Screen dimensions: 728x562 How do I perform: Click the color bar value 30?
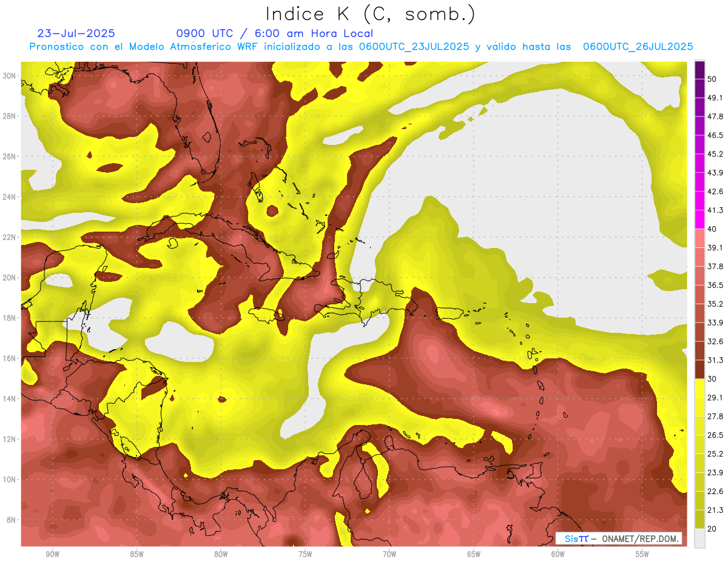point(713,379)
